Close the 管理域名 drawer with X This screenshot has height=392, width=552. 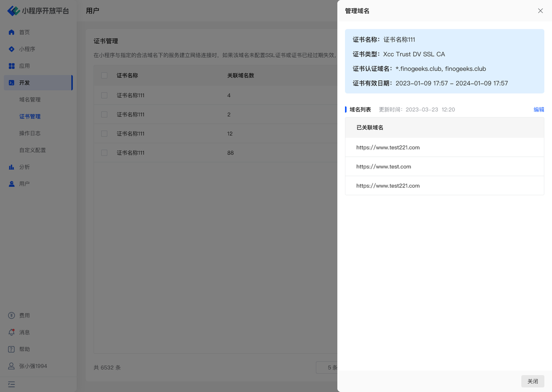click(x=540, y=11)
